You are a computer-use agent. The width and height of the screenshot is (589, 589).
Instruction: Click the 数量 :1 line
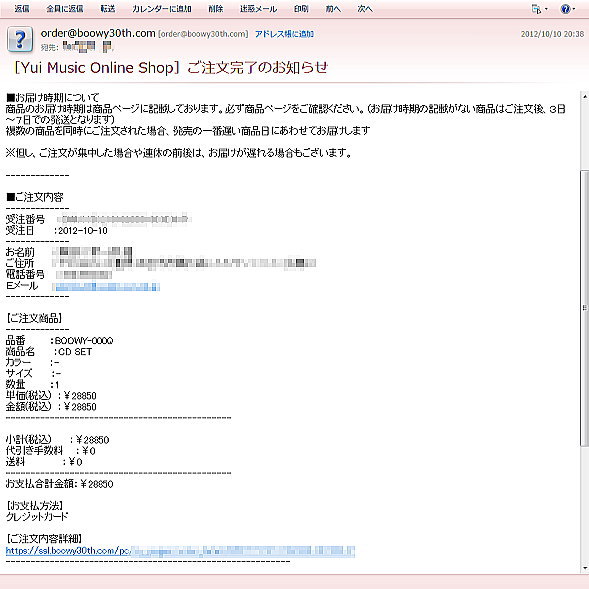click(x=33, y=385)
